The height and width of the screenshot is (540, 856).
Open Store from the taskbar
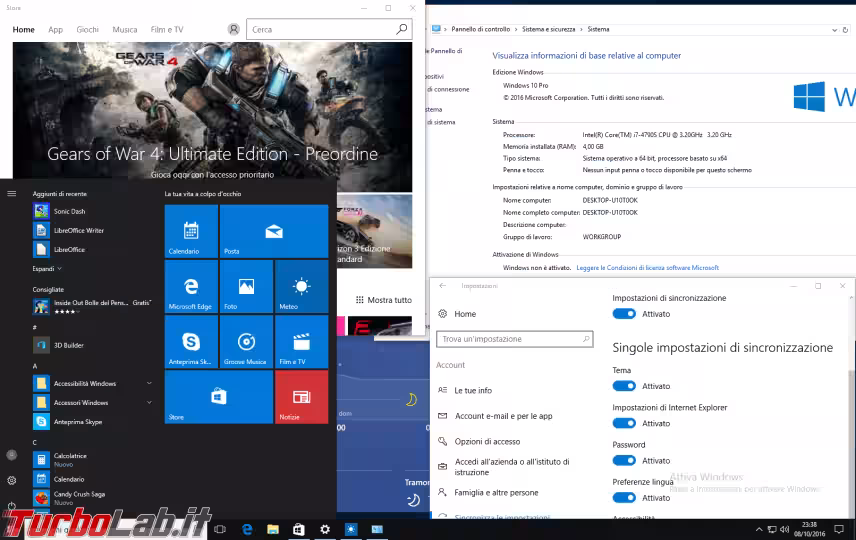[x=299, y=529]
